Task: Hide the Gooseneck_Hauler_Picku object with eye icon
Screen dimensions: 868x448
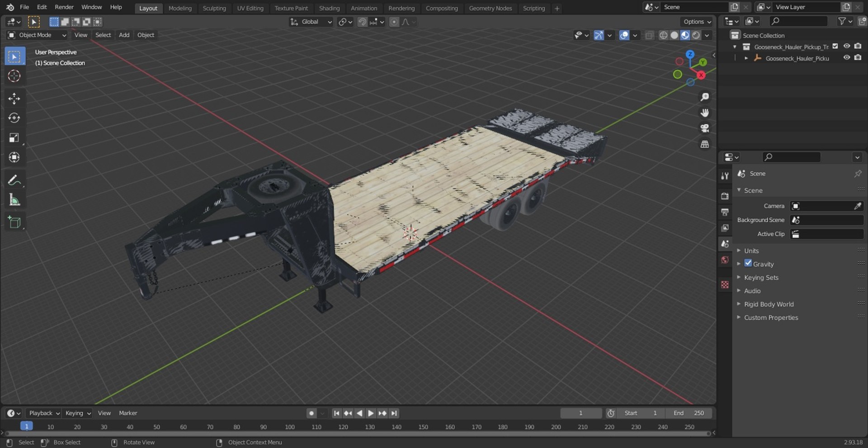Action: [847, 57]
